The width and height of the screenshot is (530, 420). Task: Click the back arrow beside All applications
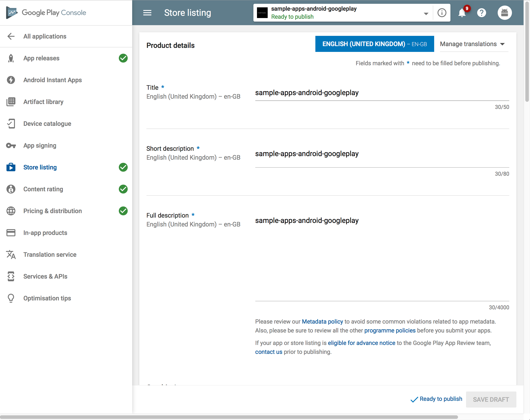11,36
